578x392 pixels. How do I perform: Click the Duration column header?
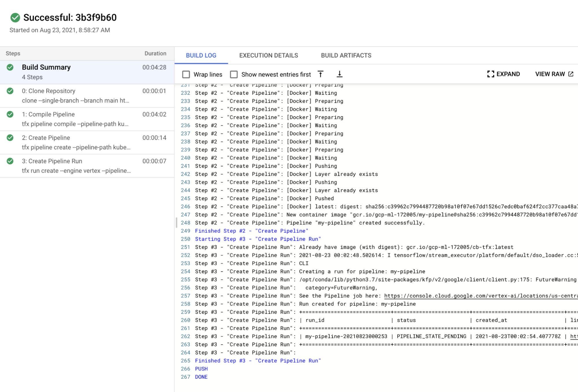tap(155, 53)
